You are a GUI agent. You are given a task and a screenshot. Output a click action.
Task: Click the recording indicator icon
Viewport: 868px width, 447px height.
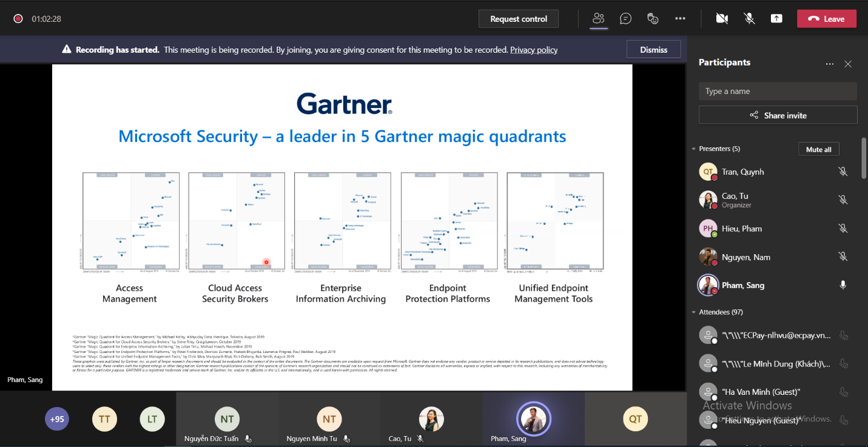click(18, 19)
